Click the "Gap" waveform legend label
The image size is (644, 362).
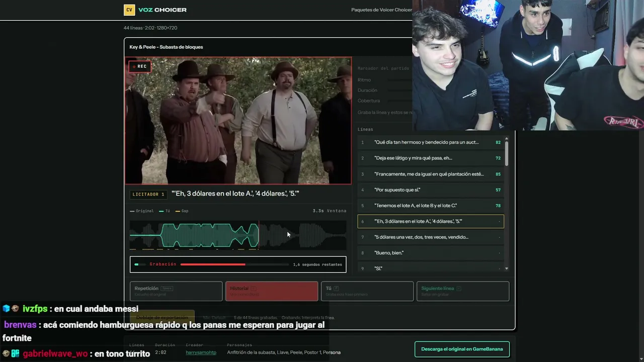point(185,211)
